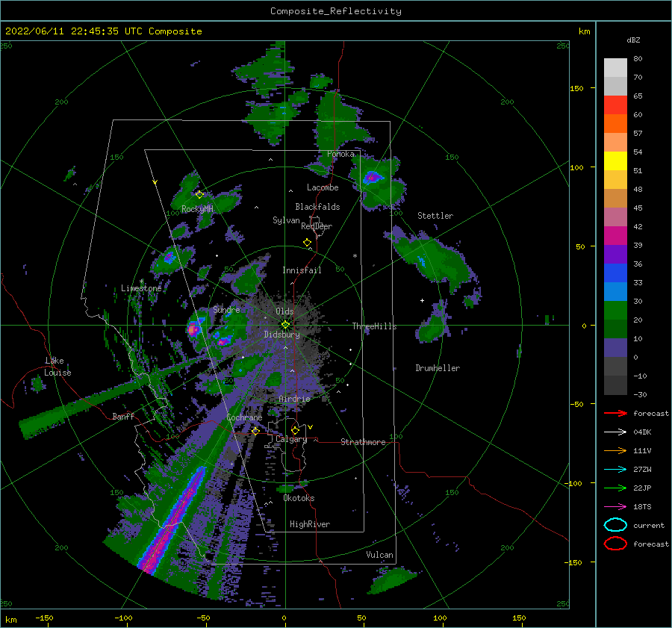Image resolution: width=672 pixels, height=628 pixels.
Task: Click the Blackfalds label
Action: coord(317,207)
